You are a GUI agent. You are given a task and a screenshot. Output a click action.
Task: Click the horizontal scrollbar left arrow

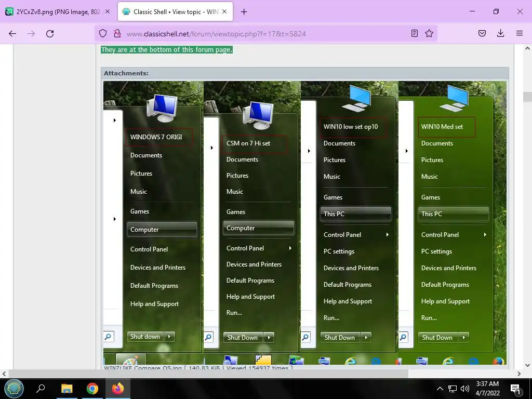click(4, 374)
